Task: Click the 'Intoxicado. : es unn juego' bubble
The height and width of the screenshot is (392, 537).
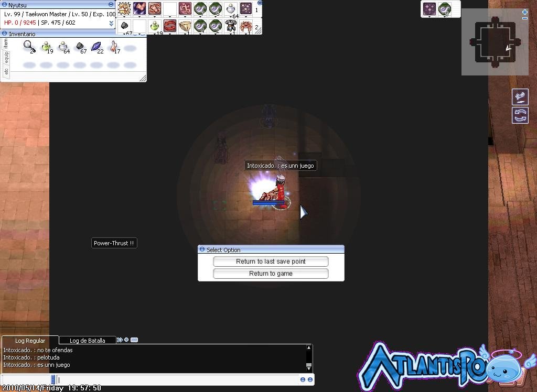Action: [281, 166]
